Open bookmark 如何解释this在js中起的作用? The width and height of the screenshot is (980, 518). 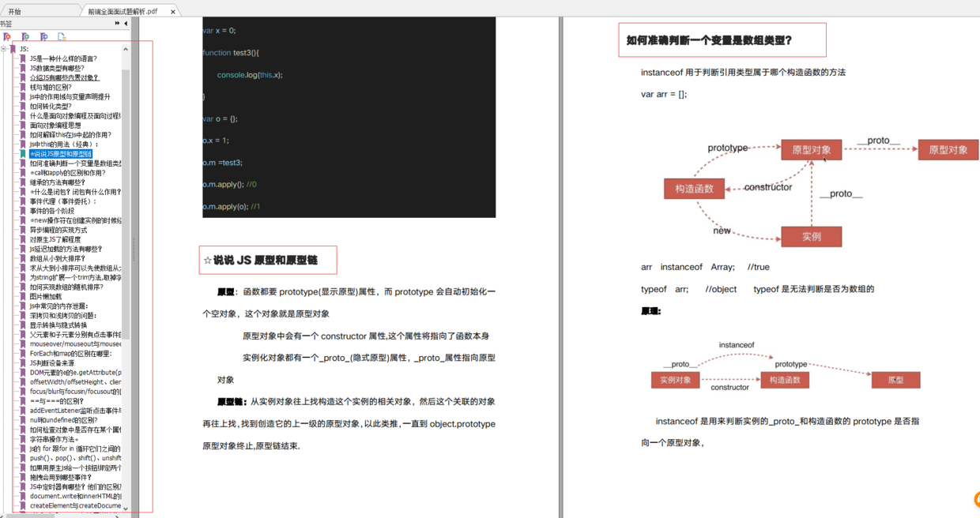tap(70, 135)
